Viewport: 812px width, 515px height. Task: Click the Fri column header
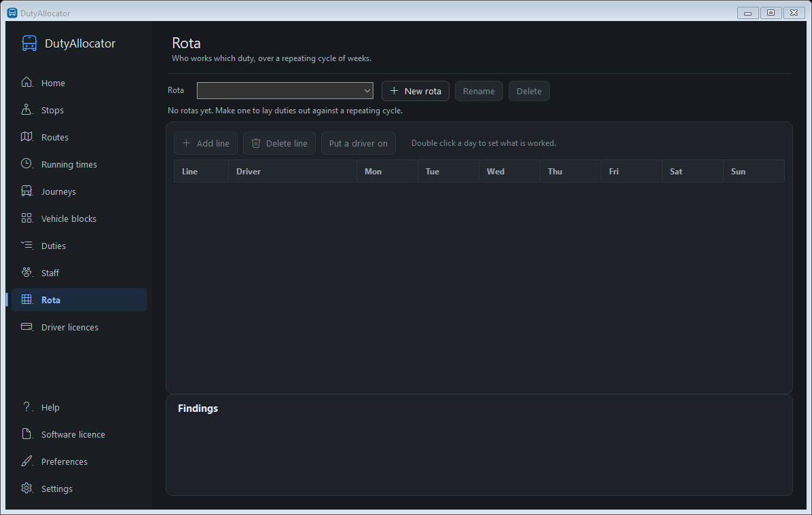click(632, 171)
